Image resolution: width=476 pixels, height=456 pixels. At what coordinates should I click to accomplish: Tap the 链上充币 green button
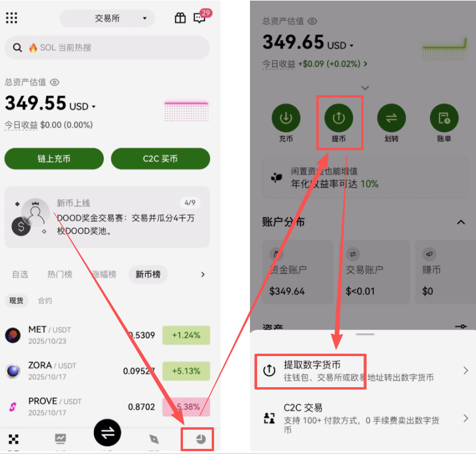click(54, 159)
